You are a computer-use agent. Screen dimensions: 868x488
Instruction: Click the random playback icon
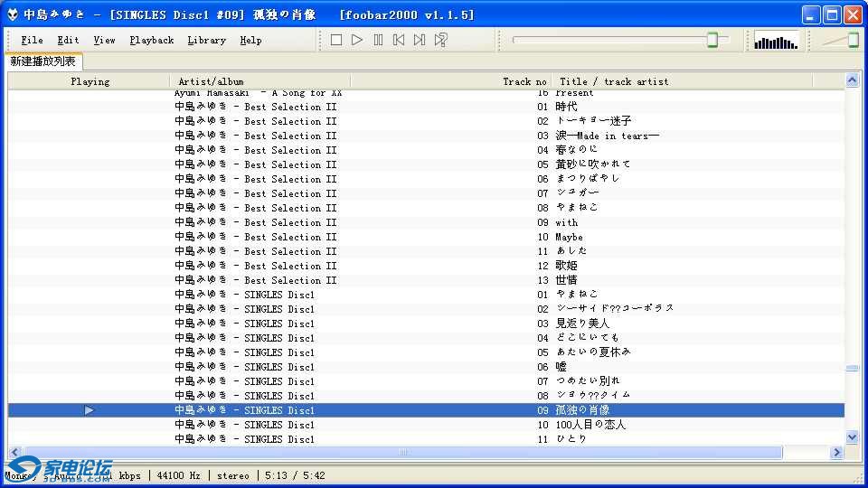[441, 40]
